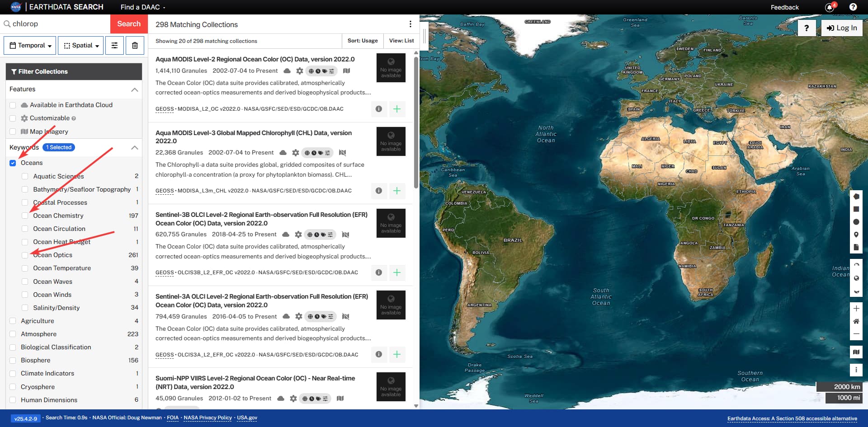The image size is (868, 427).
Task: Enable Available in Earthdata Cloud filter
Action: pyautogui.click(x=13, y=105)
